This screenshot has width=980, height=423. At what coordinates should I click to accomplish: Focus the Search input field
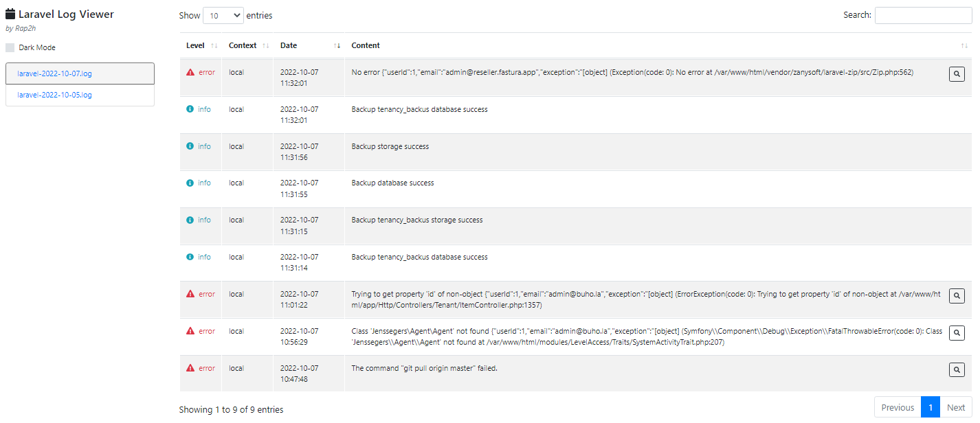[x=923, y=15]
